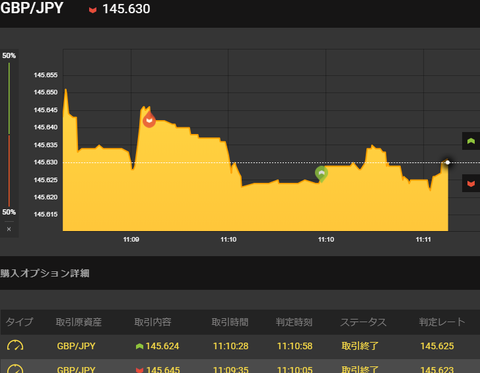Click the 購入オプション詳細 section header
Image resolution: width=480 pixels, height=373 pixels.
45,273
